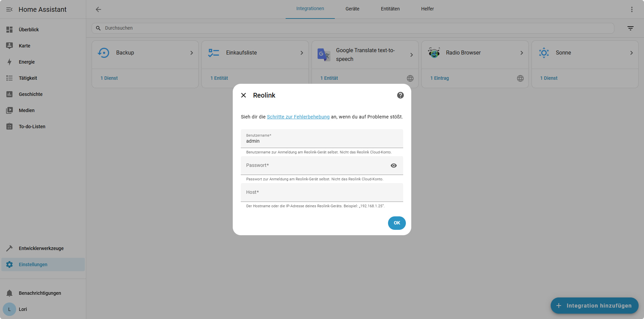Open the Einkaufsliste 1 Entität link
This screenshot has width=644, height=319.
[x=219, y=78]
